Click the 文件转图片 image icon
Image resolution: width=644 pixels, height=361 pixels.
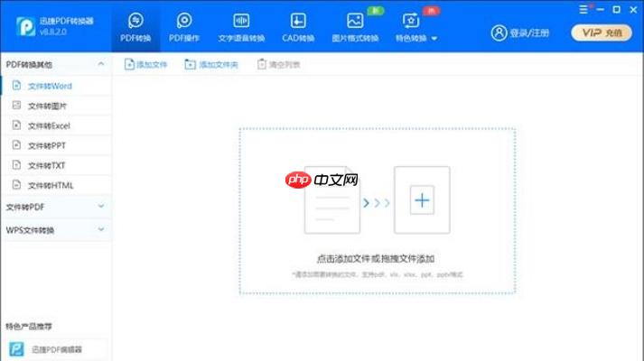click(16, 106)
